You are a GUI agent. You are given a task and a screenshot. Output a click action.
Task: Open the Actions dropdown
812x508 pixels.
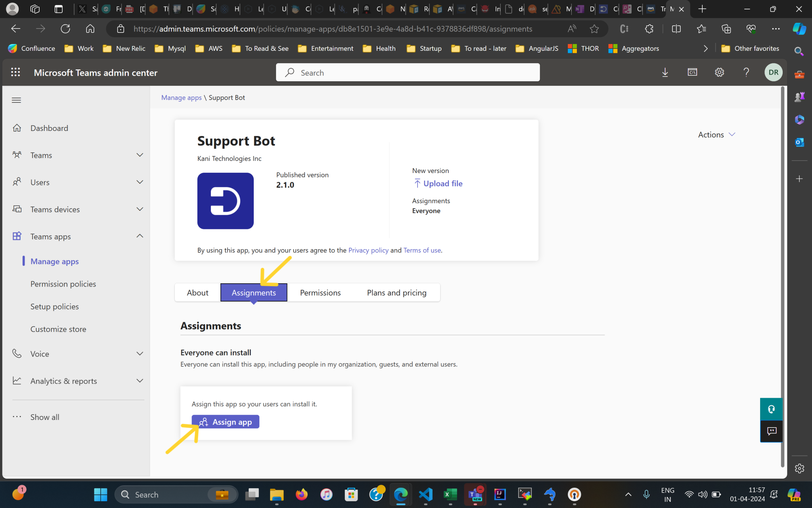pyautogui.click(x=716, y=135)
